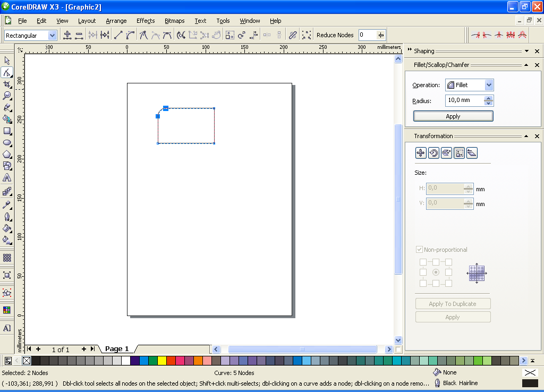Select the Pick tool

(x=7, y=61)
